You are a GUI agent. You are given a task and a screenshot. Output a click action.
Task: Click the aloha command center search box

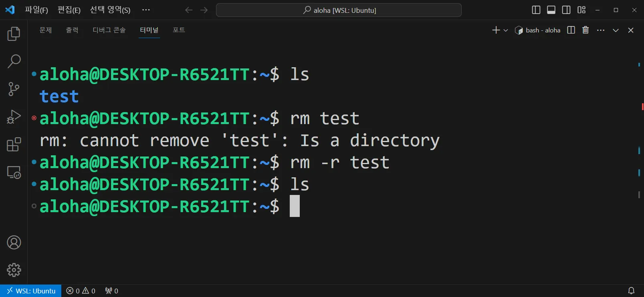(x=339, y=10)
